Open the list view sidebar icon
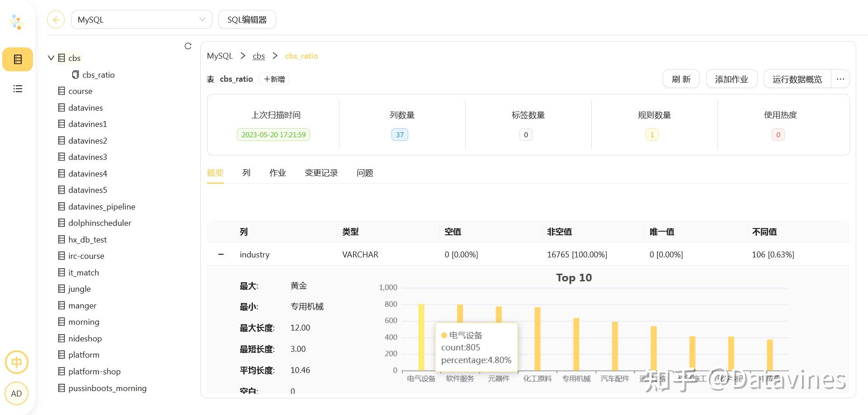The image size is (868, 415). pos(18,89)
